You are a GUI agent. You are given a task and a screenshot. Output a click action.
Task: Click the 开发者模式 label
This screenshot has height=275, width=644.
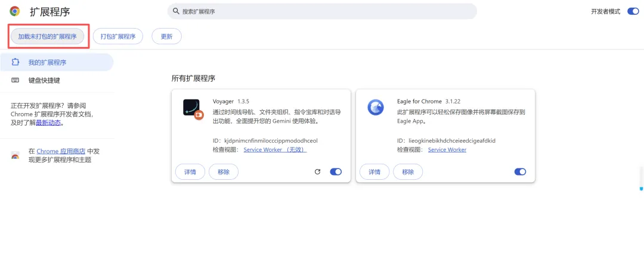click(x=605, y=11)
